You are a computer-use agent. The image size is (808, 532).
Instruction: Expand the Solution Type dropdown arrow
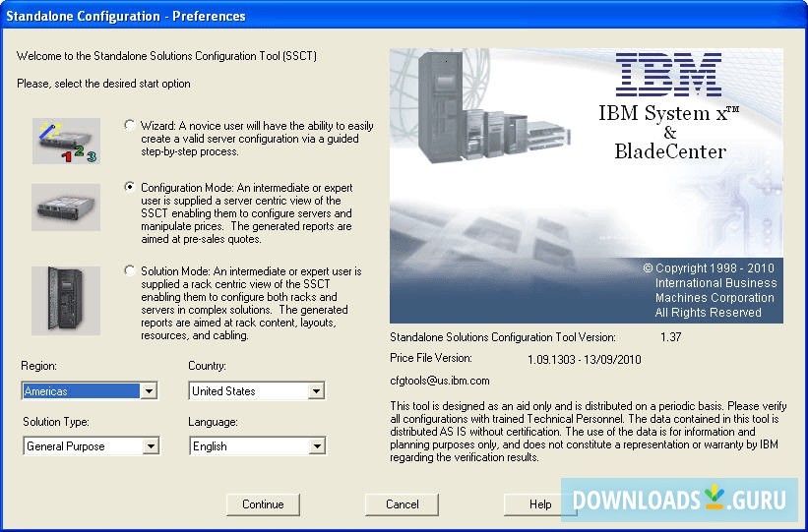click(151, 446)
